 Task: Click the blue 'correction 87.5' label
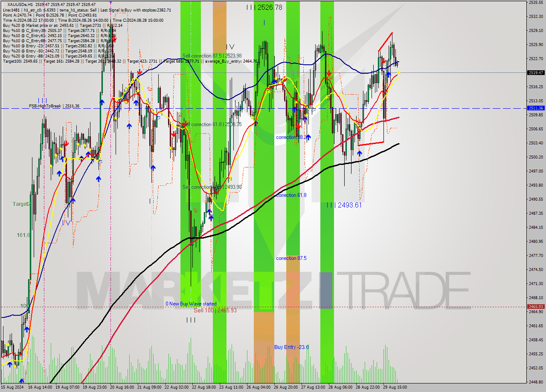click(291, 258)
